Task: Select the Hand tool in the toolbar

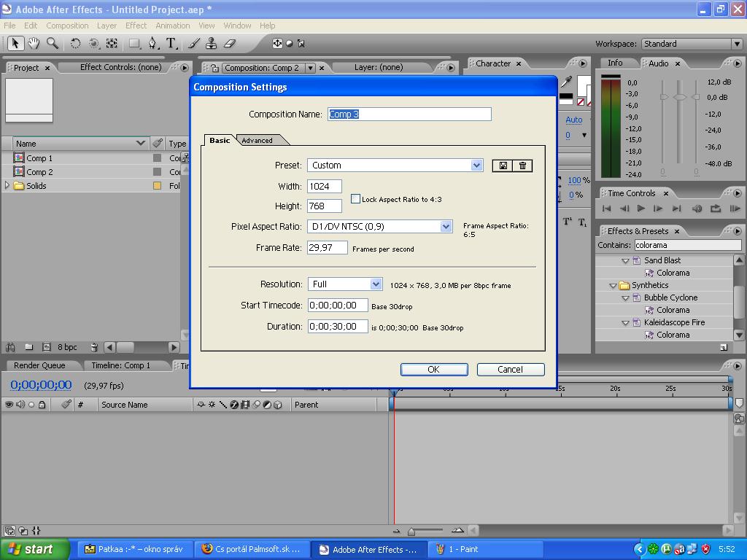Action: pyautogui.click(x=34, y=44)
